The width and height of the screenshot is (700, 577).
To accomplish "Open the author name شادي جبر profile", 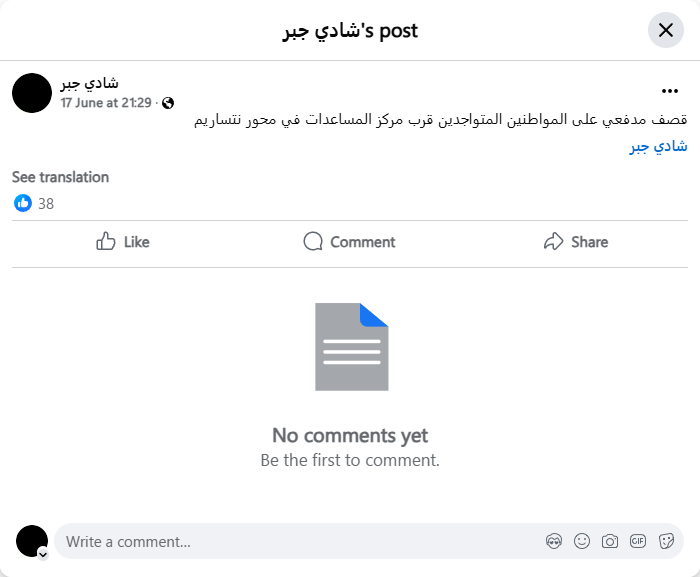I will click(89, 83).
